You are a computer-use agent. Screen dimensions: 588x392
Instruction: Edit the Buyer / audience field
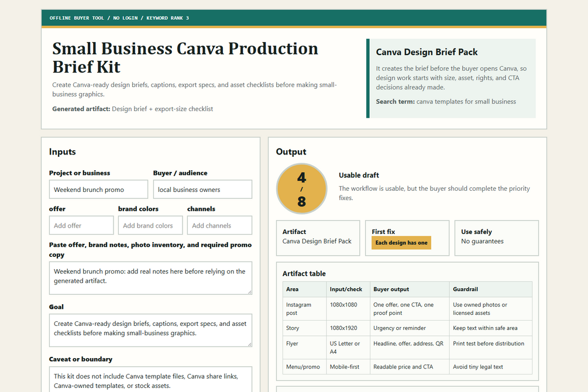click(202, 190)
